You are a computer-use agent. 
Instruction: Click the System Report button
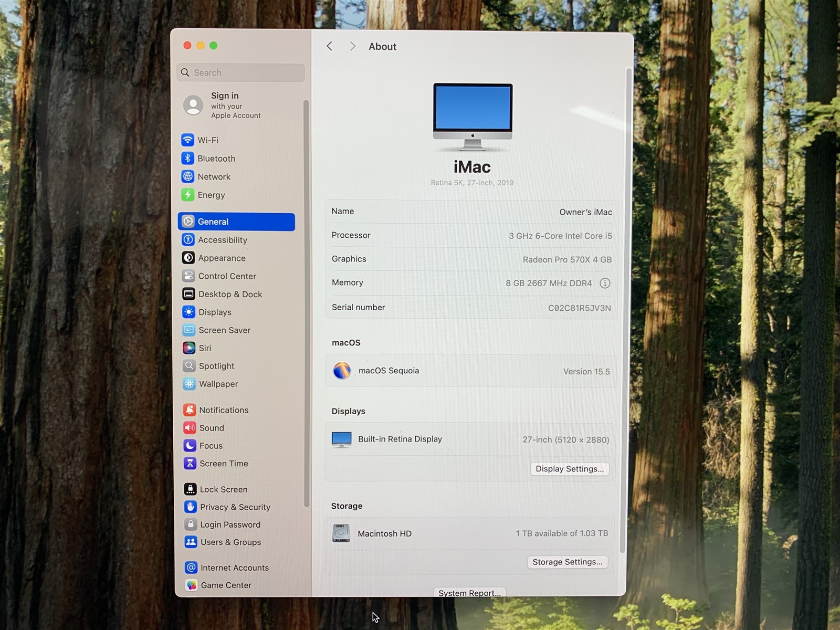(x=469, y=593)
